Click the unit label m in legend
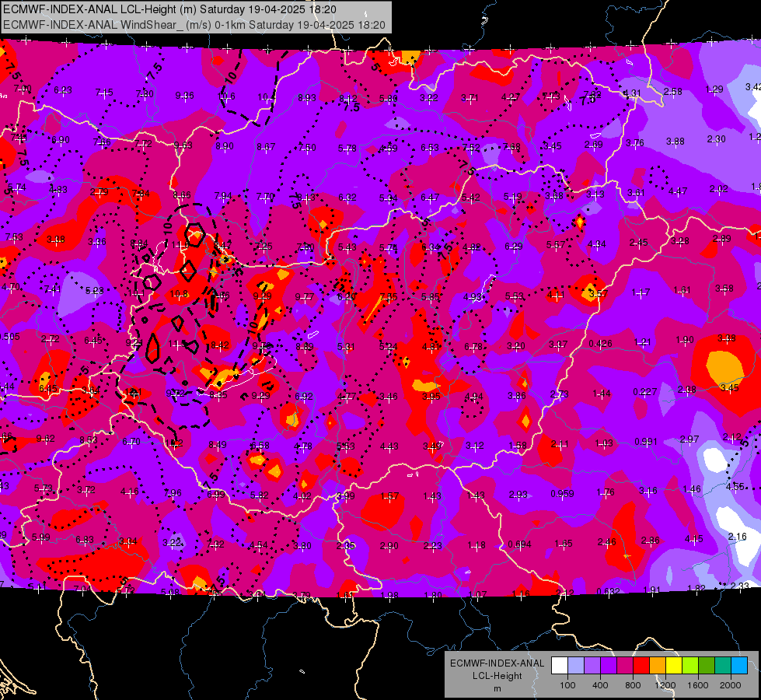Image resolution: width=761 pixels, height=700 pixels. [497, 688]
